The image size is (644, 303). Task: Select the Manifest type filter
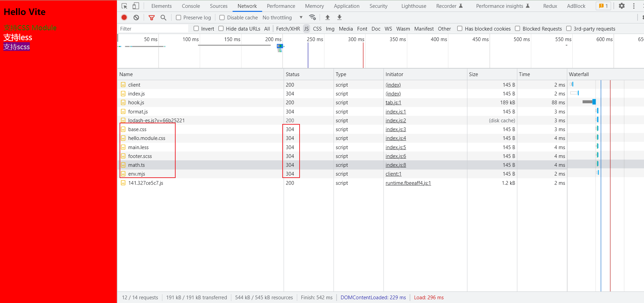pos(424,29)
